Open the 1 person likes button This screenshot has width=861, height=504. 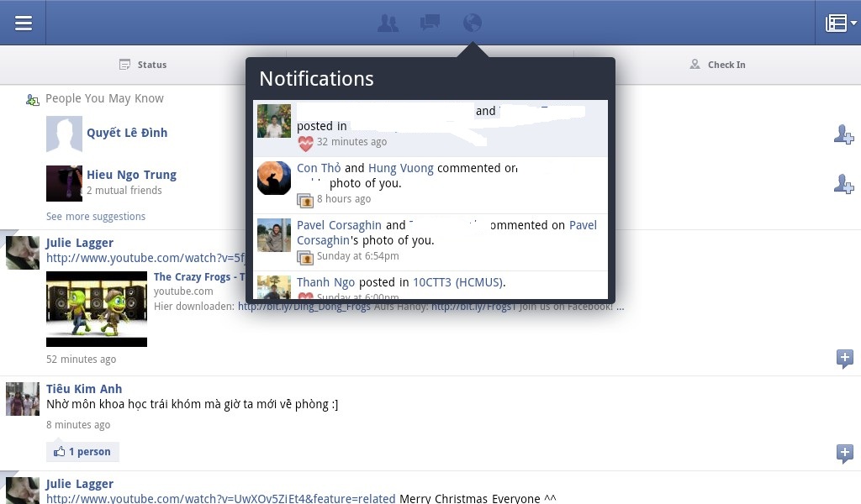82,452
